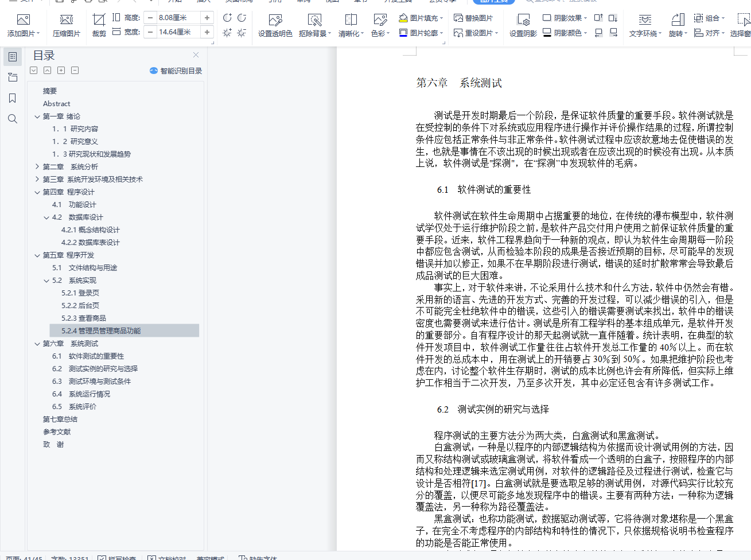This screenshot has width=751, height=560.
Task: Select 5.2.4 管理员管理商品功能 outline entry
Action: 124,331
